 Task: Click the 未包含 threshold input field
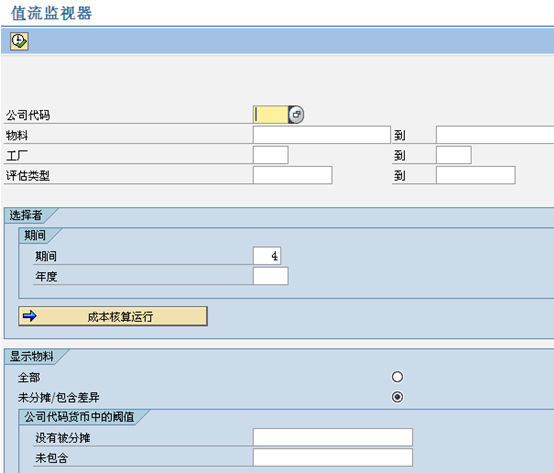(x=333, y=457)
